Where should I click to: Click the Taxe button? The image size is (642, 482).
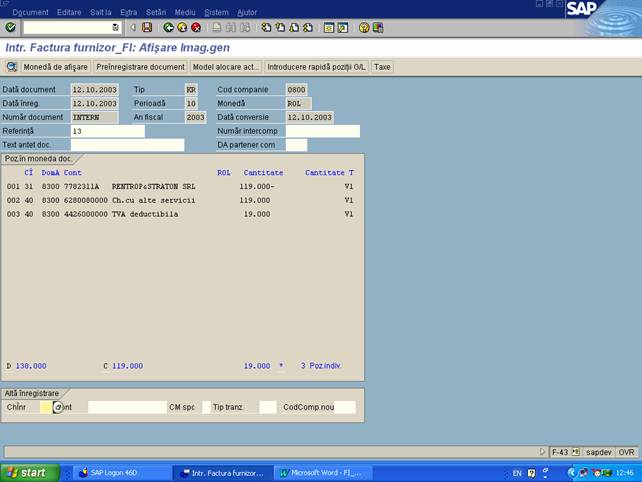tap(382, 67)
